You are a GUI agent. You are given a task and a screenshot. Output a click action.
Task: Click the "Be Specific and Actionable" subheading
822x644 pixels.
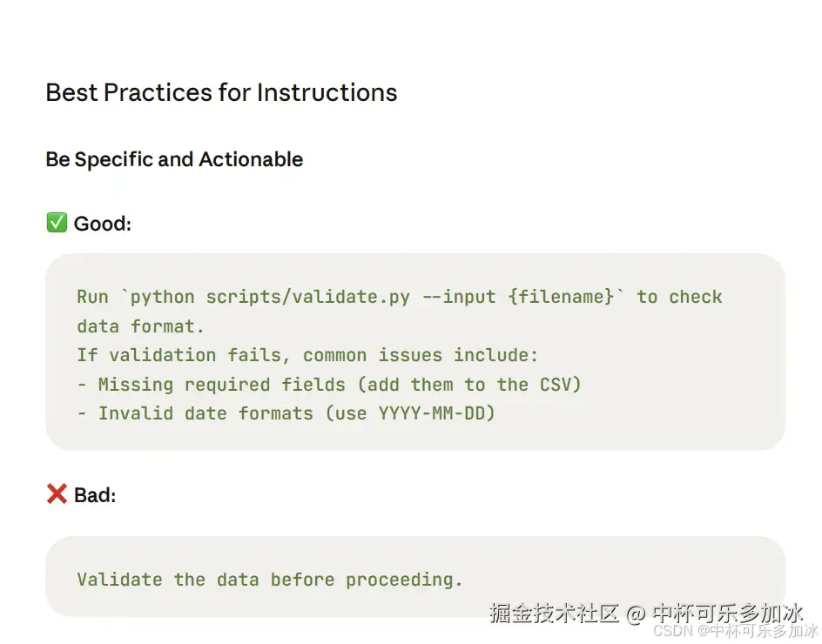pos(174,160)
